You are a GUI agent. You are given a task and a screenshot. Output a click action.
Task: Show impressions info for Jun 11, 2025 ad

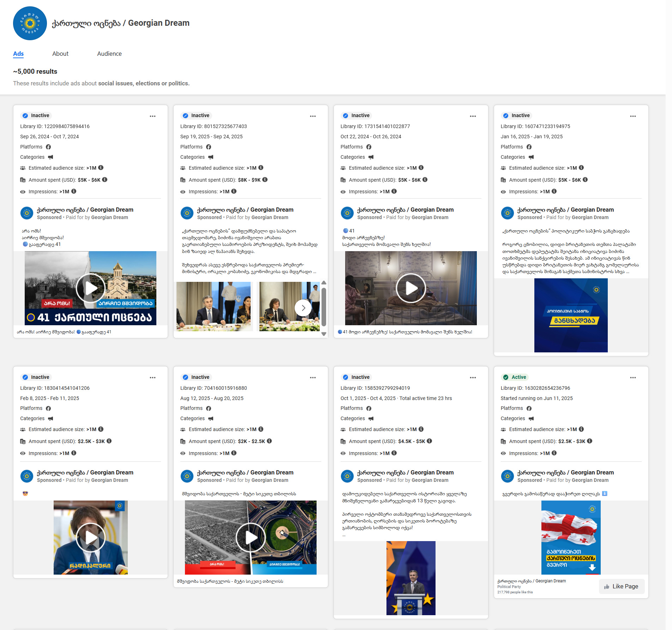coord(554,453)
